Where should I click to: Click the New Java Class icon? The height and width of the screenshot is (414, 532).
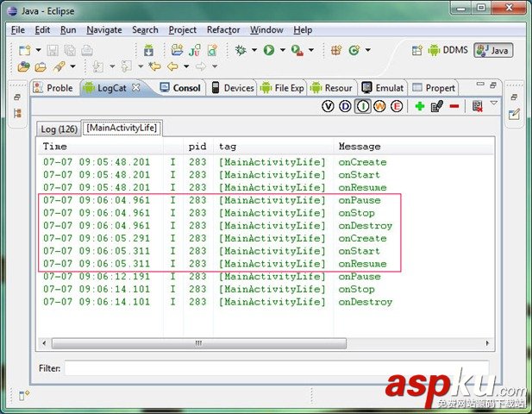354,51
